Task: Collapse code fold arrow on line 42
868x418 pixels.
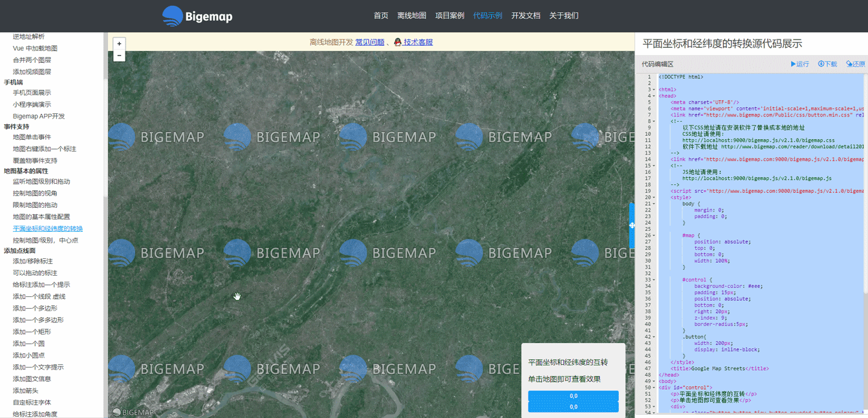Action: pos(654,336)
